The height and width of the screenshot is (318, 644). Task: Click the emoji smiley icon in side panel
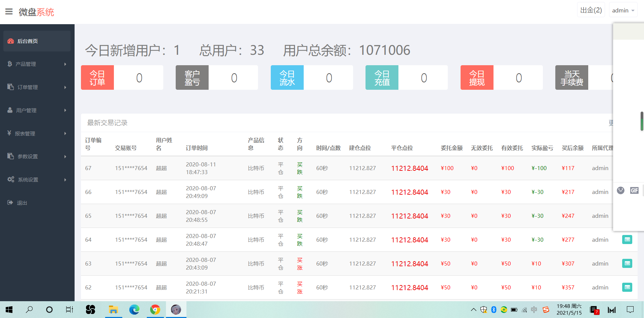click(620, 190)
